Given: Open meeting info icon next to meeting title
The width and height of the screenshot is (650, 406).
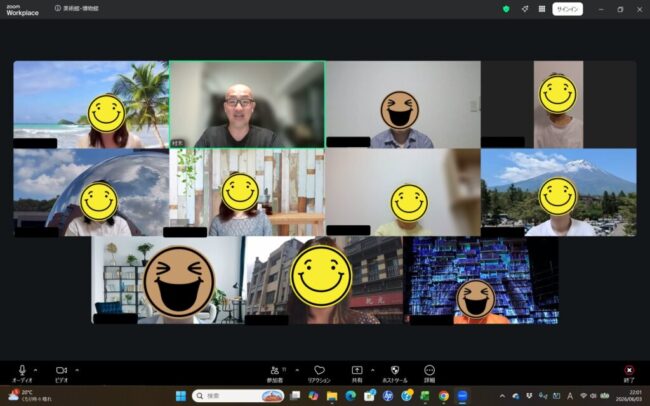Looking at the screenshot, I should coord(58,8).
